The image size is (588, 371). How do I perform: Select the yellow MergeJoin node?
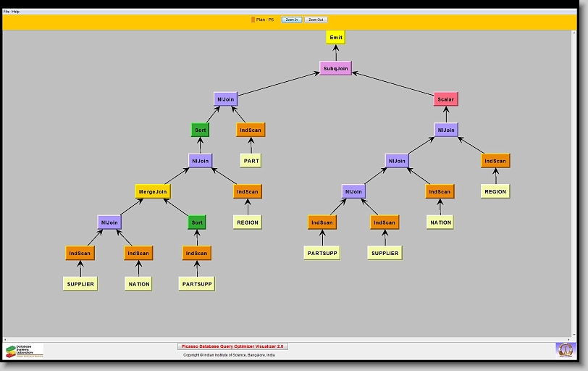click(152, 192)
